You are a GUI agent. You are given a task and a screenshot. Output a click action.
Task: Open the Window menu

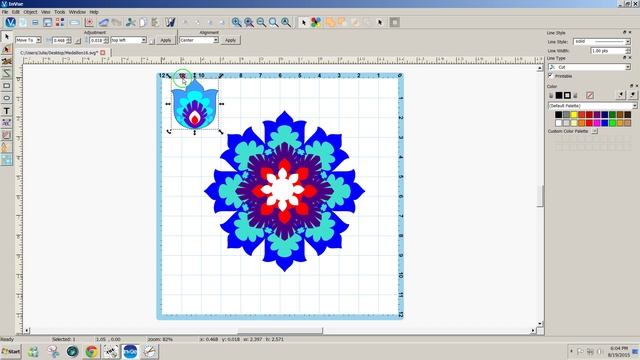click(77, 12)
